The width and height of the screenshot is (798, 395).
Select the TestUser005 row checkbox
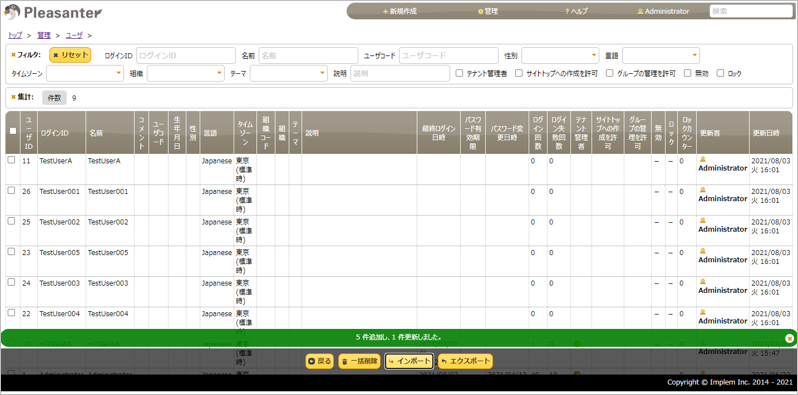[x=11, y=251]
